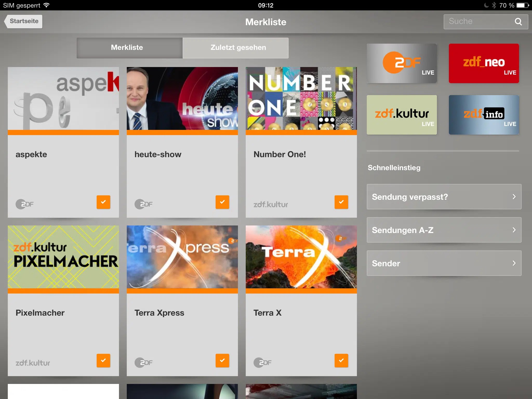This screenshot has height=399, width=532.
Task: Uncheck the heute-show bookmark checkmark
Action: coord(222,202)
